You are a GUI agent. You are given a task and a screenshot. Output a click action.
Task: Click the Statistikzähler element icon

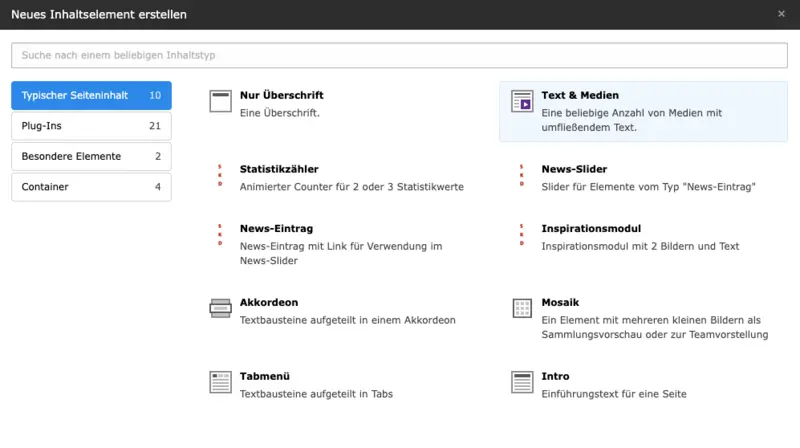pyautogui.click(x=220, y=176)
